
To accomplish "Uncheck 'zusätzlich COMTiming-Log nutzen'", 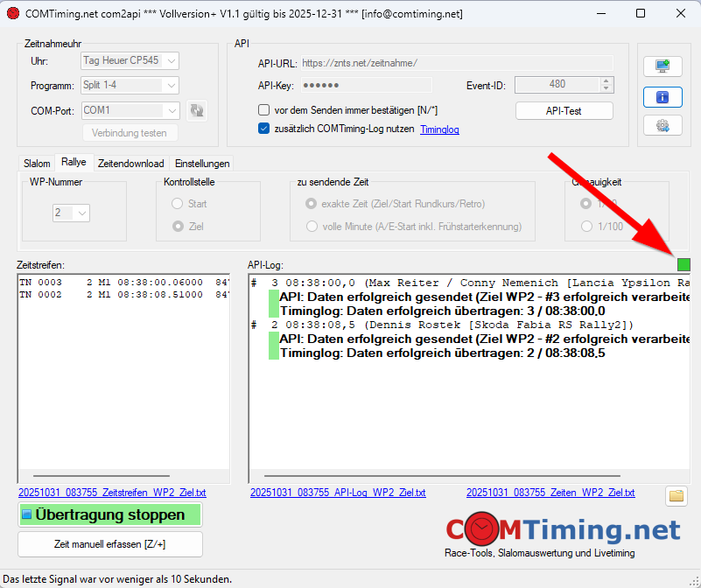I will pyautogui.click(x=264, y=129).
